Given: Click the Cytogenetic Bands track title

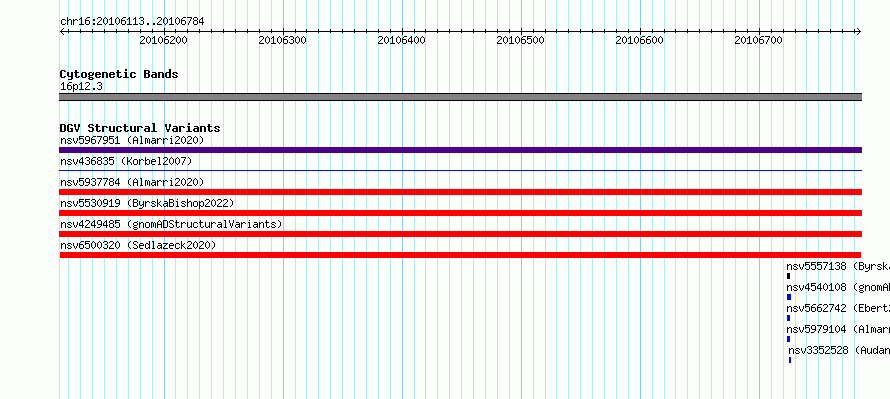Looking at the screenshot, I should point(119,74).
